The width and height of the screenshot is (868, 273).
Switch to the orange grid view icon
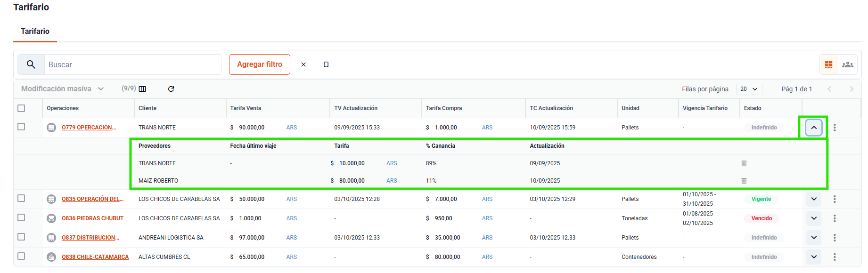pyautogui.click(x=828, y=64)
